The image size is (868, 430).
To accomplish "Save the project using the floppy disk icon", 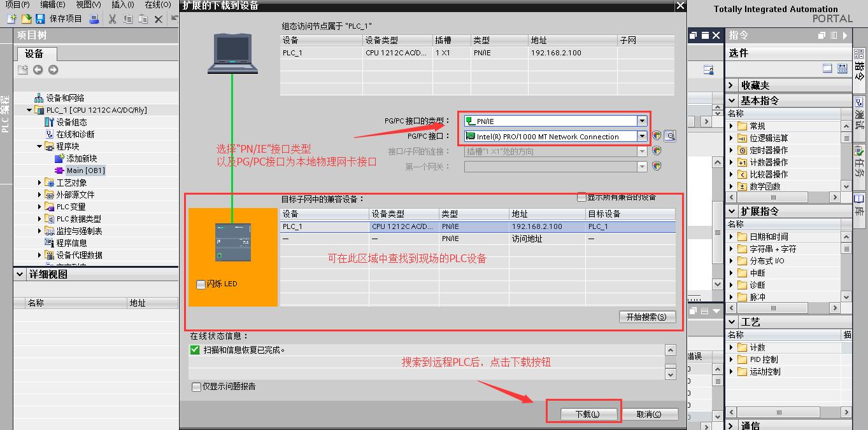I will click(39, 18).
